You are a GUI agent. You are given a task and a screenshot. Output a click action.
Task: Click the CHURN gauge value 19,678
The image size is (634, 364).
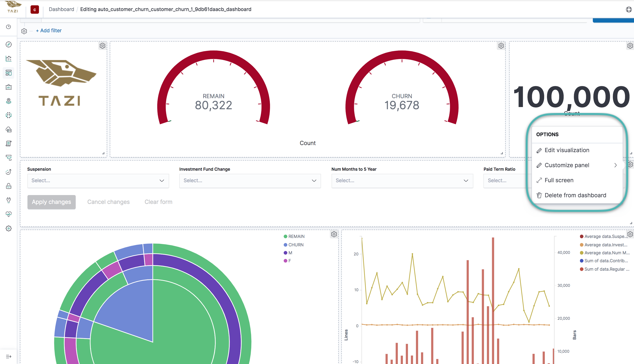pos(402,105)
